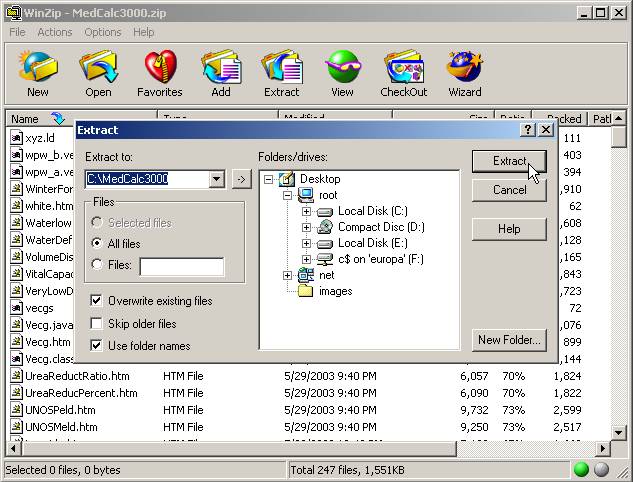Screen dimensions: 633x482
Task: Expand the net tree node
Action: (288, 275)
